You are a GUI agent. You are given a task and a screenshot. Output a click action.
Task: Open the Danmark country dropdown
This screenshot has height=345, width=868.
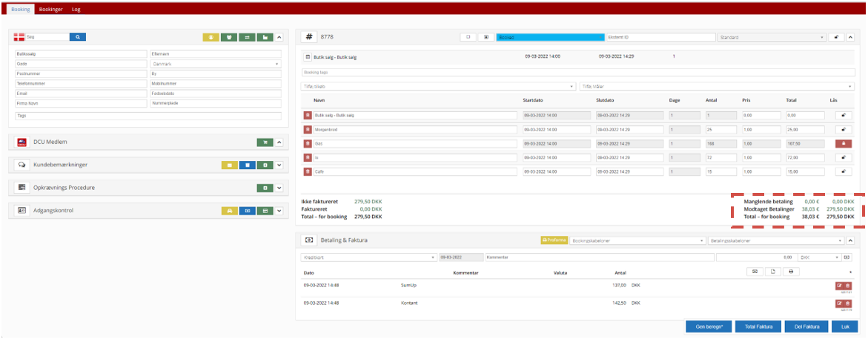pos(215,64)
